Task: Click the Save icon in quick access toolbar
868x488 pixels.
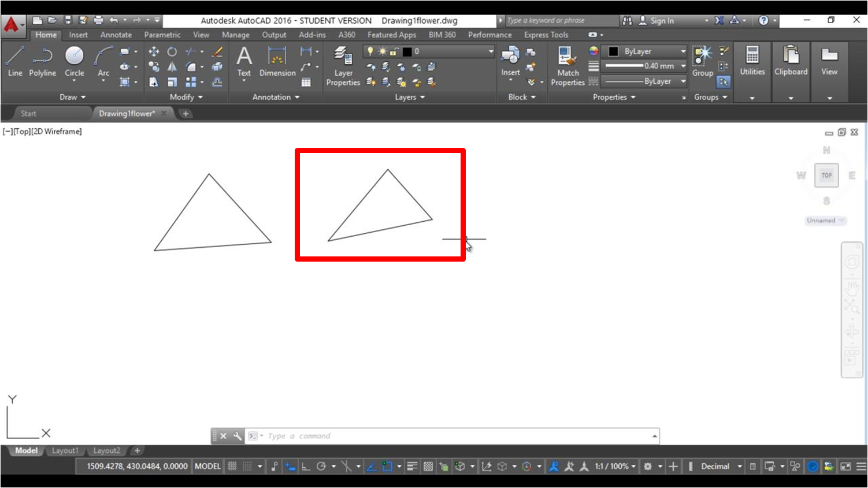Action: point(68,20)
